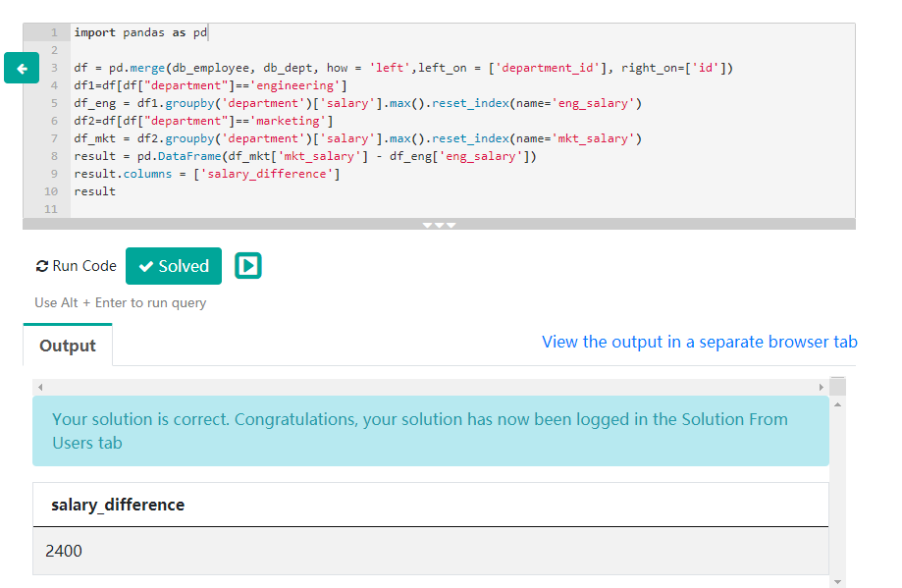Click the green back arrow button

tap(21, 68)
